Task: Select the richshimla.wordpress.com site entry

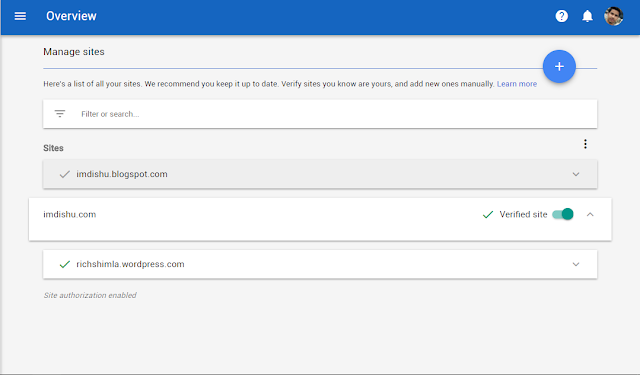Action: 320,264
